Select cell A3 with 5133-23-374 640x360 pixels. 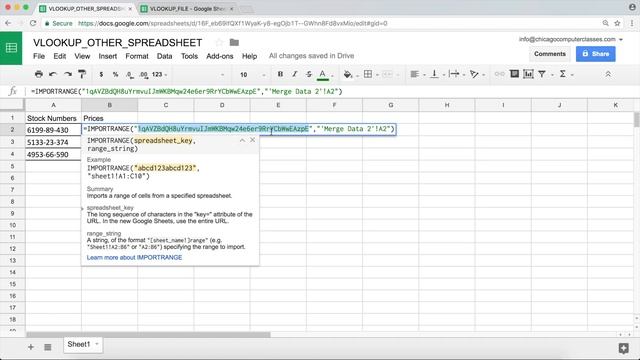[x=53, y=142]
